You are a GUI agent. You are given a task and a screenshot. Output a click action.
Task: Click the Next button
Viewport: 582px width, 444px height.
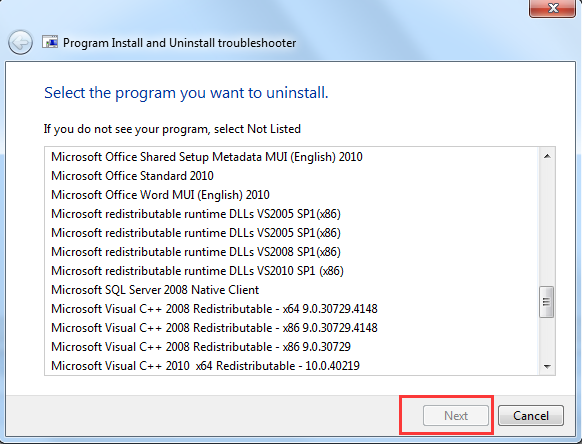[456, 415]
